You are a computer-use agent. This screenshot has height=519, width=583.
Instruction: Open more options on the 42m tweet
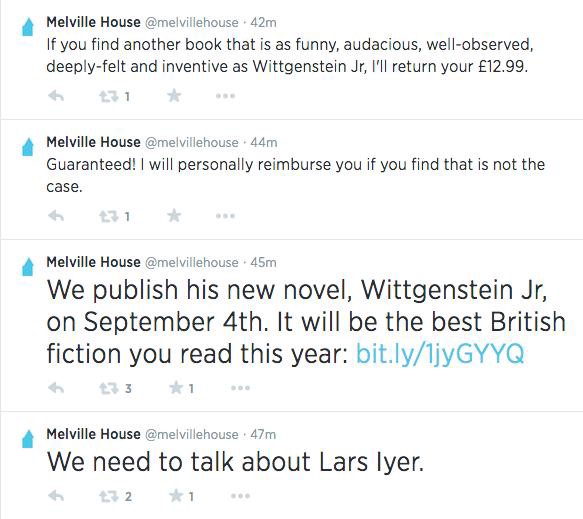(225, 96)
